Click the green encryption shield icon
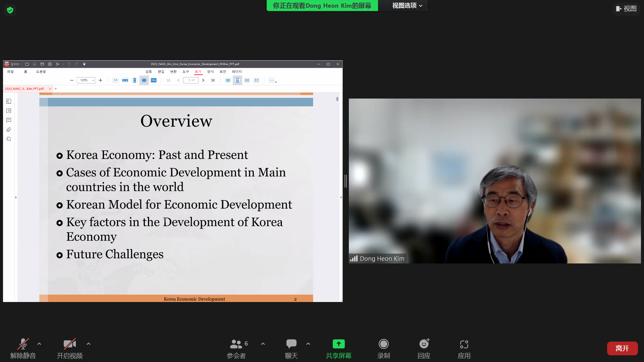The height and width of the screenshot is (362, 644). tap(10, 10)
